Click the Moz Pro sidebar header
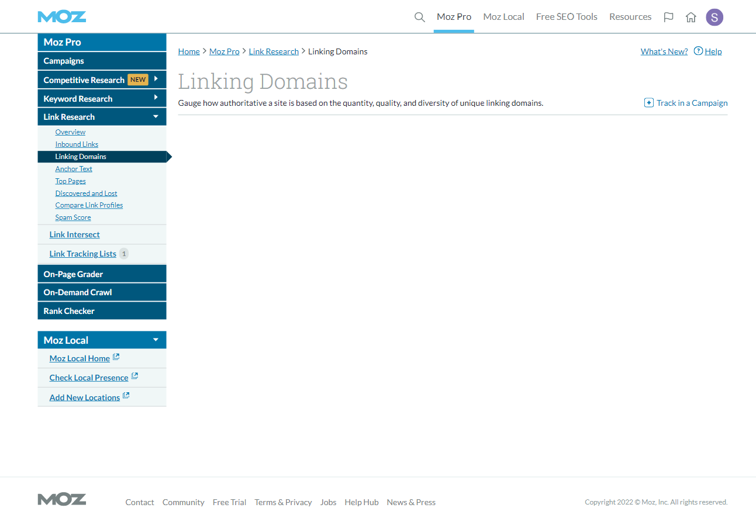The width and height of the screenshot is (756, 532). [102, 42]
